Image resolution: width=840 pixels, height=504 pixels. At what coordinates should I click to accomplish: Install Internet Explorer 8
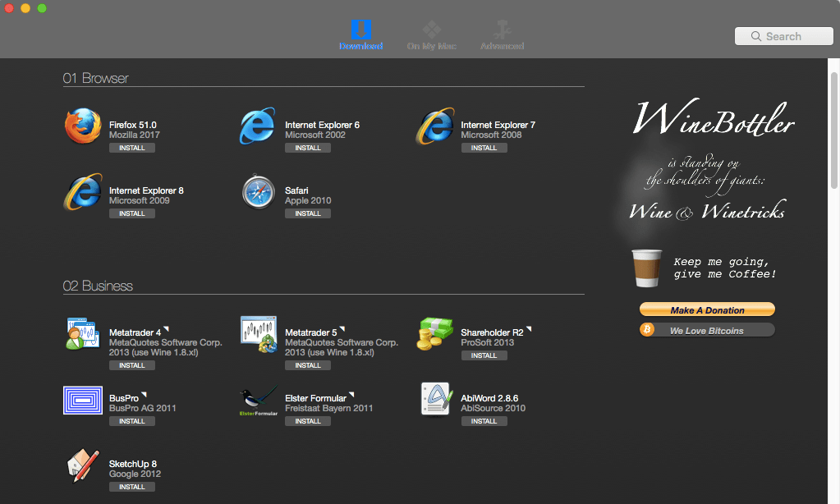[131, 213]
